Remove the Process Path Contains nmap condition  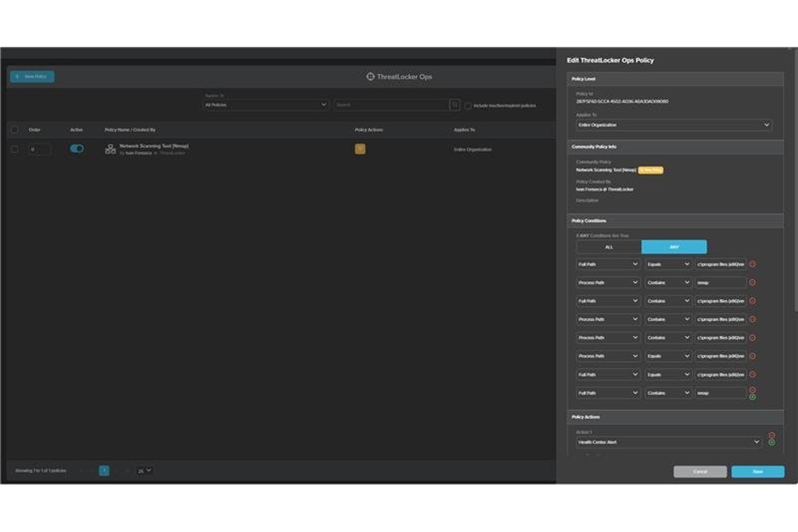point(752,282)
